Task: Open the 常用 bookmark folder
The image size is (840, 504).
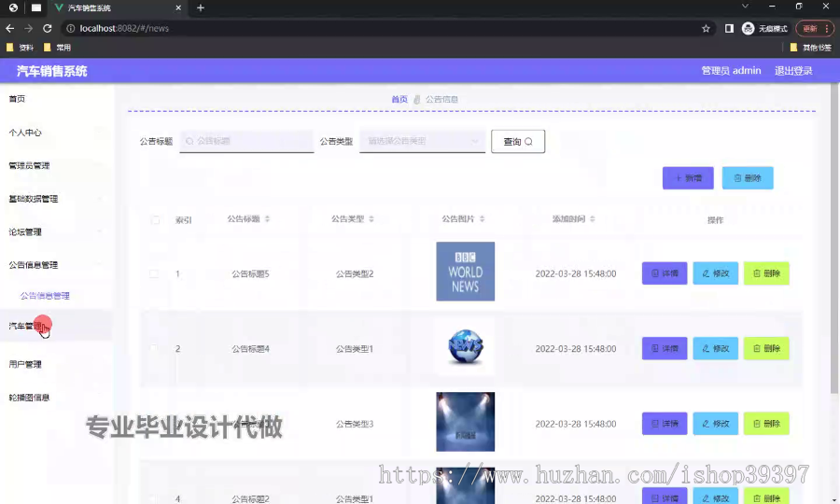Action: coord(57,48)
